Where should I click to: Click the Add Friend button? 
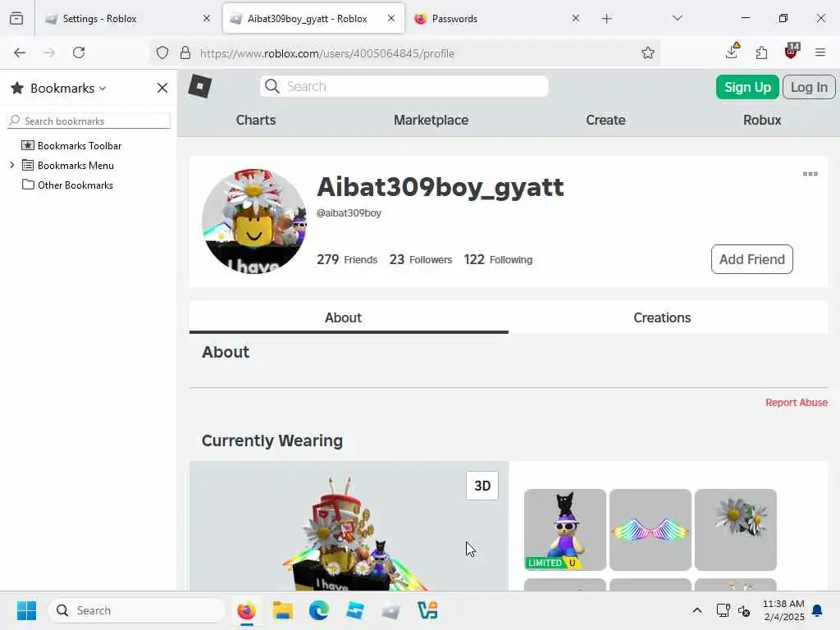pos(751,259)
